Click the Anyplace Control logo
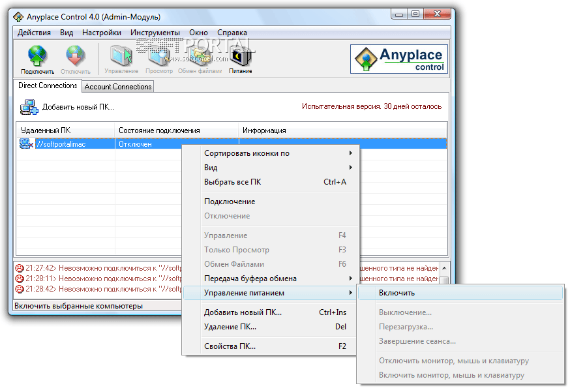This screenshot has width=570, height=392. coord(398,59)
